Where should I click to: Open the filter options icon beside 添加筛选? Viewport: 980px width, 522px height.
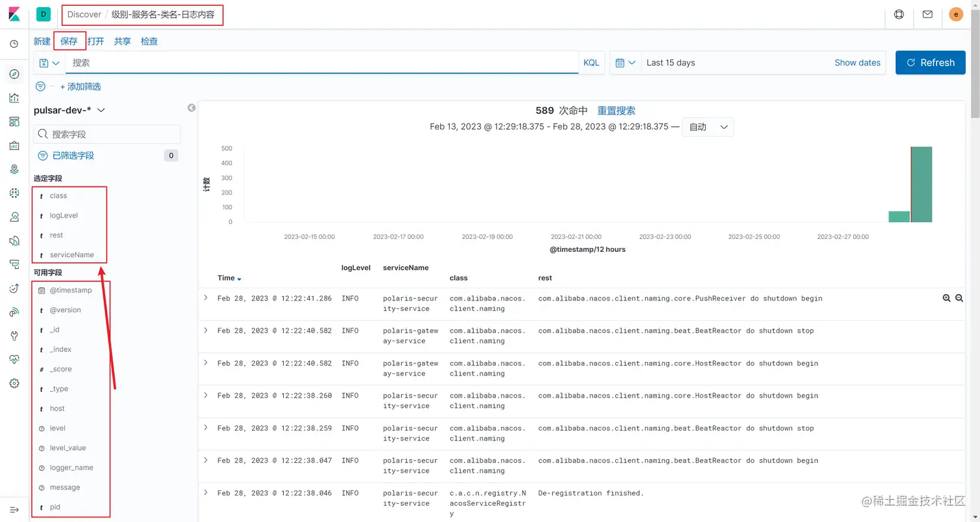pyautogui.click(x=40, y=86)
